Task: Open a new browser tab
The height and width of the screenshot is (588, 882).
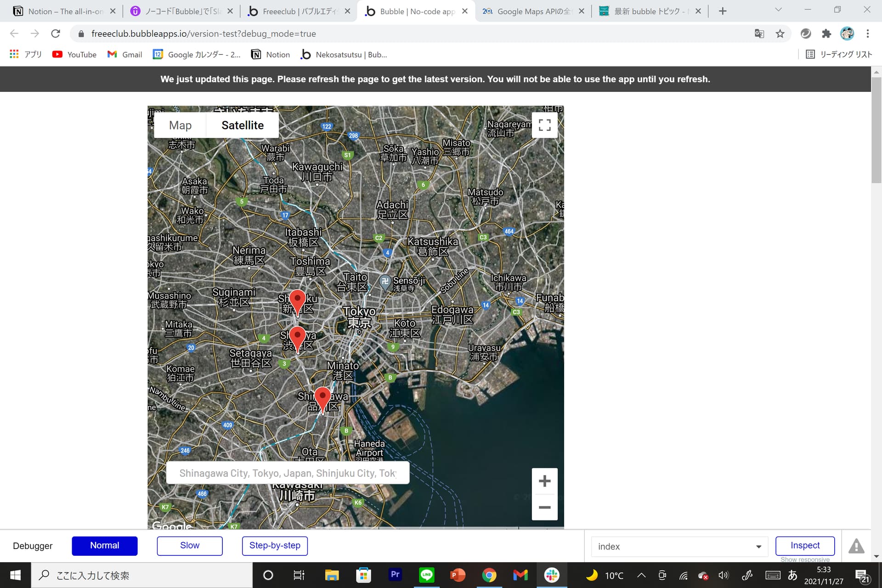Action: coord(723,11)
